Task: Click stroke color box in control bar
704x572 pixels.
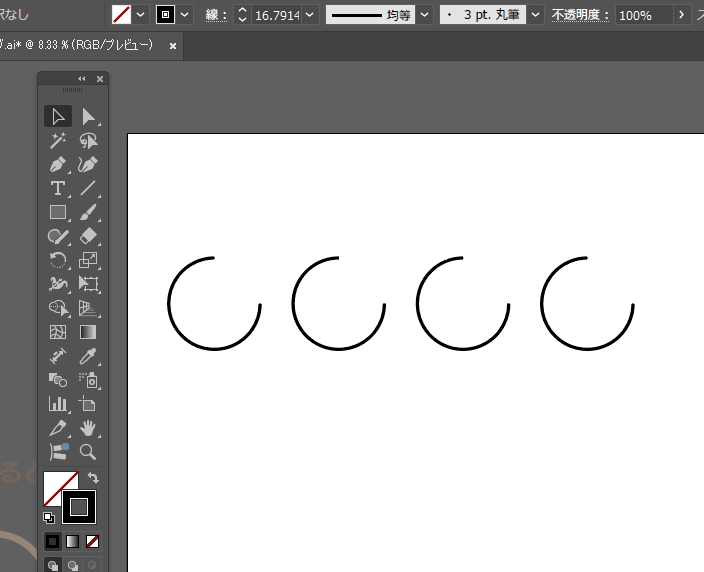Action: pos(165,15)
